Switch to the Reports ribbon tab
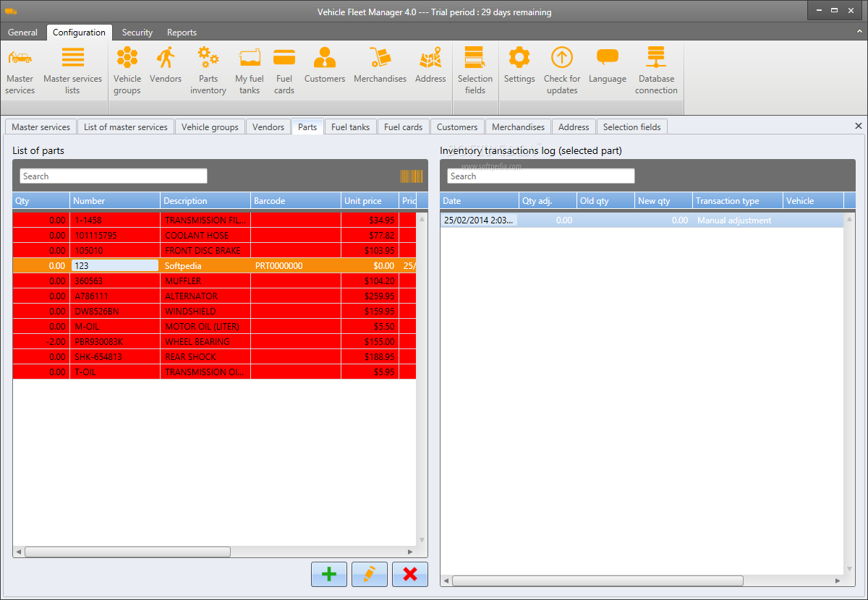 point(182,33)
